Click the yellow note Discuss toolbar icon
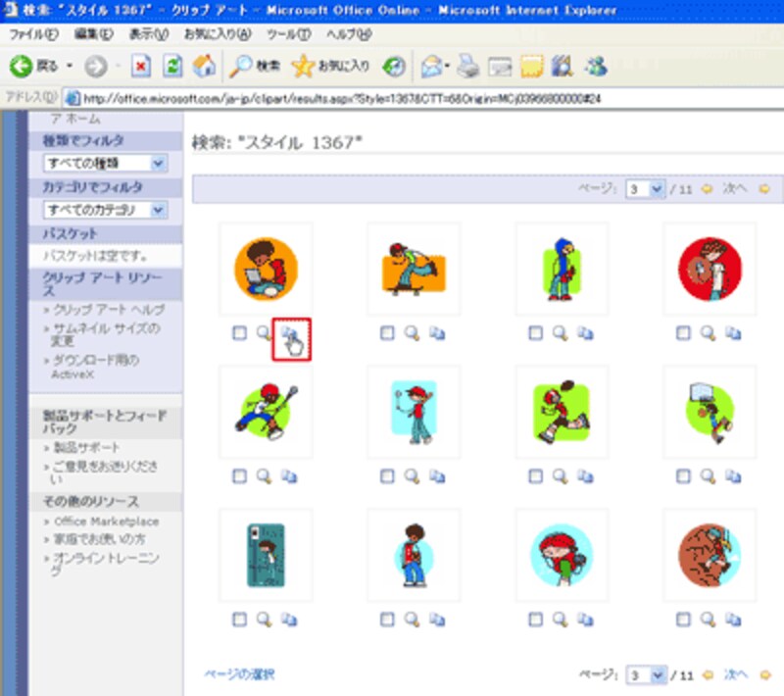 tap(531, 67)
